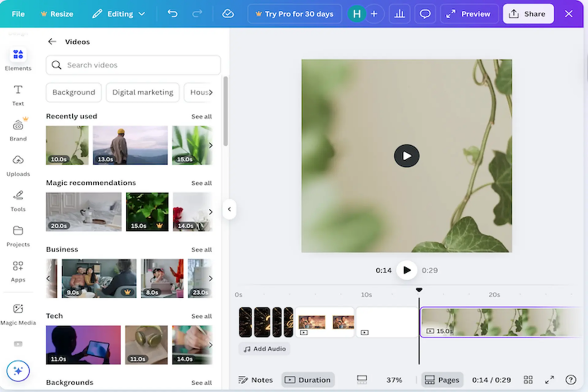Open the Editing mode dropdown
This screenshot has height=392, width=588.
pos(119,14)
